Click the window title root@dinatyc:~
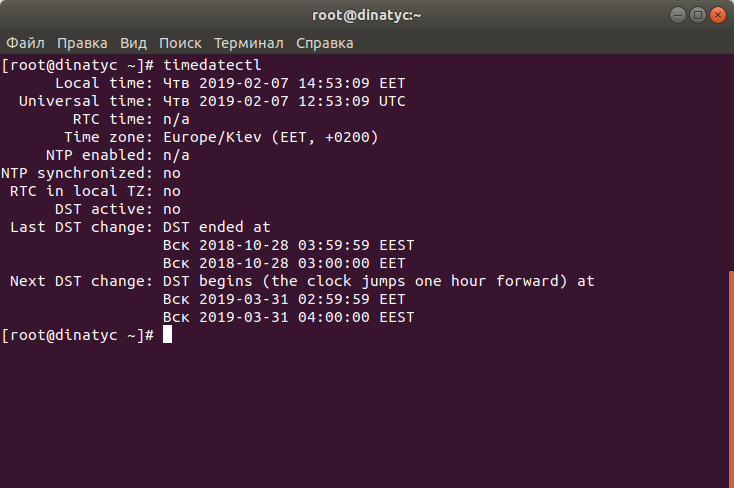Screen dimensions: 734x488 (367, 15)
